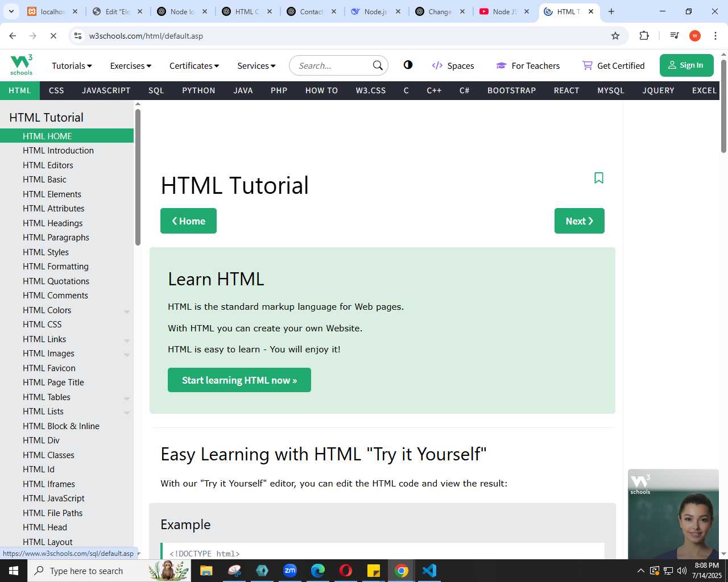
Task: Click the Home previous-page button
Action: (188, 221)
